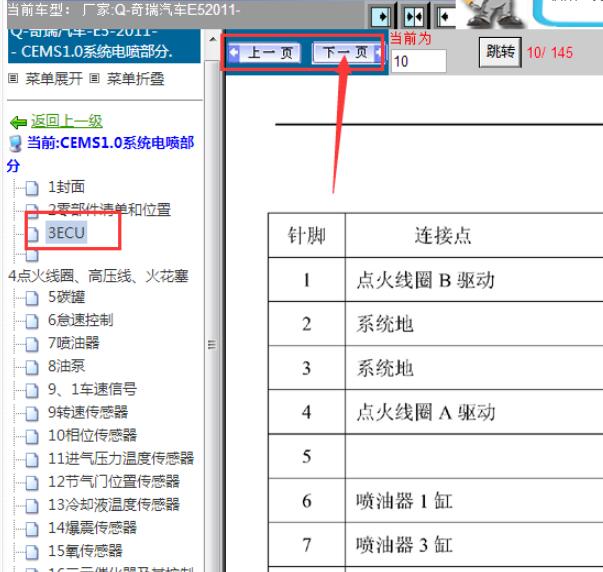Image resolution: width=603 pixels, height=572 pixels.
Task: Open the 6怠速控制 tree item
Action: (80, 320)
